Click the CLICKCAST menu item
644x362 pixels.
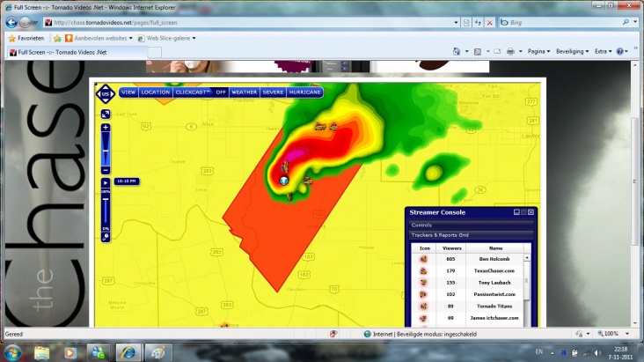[x=193, y=92]
